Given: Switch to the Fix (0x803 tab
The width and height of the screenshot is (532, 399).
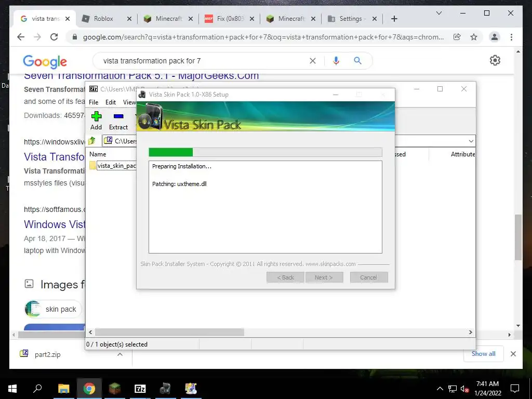Looking at the screenshot, I should click(x=230, y=19).
